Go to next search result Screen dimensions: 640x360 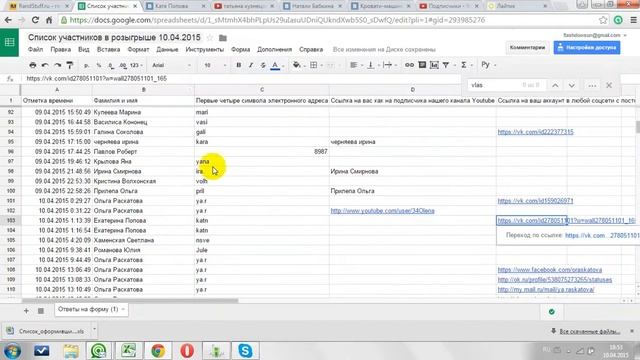tap(571, 85)
